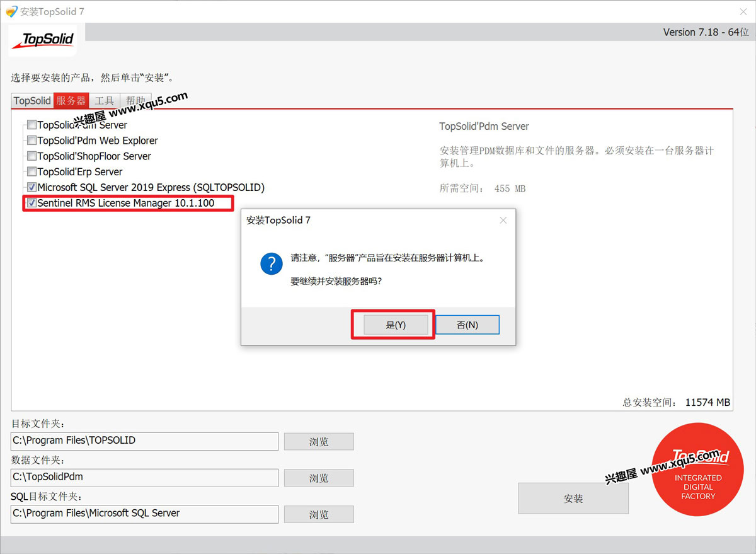Viewport: 756px width, 554px height.
Task: Click 浏览 for the SQL目标文件夹 path
Action: [x=319, y=514]
